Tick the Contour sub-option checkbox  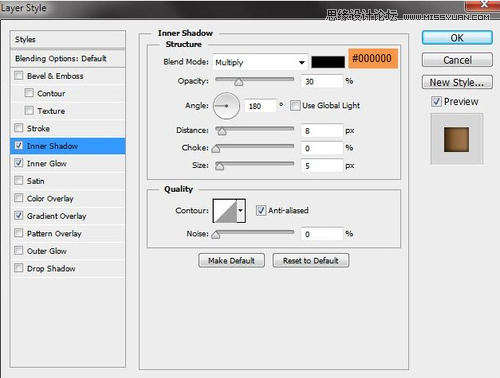pos(29,93)
